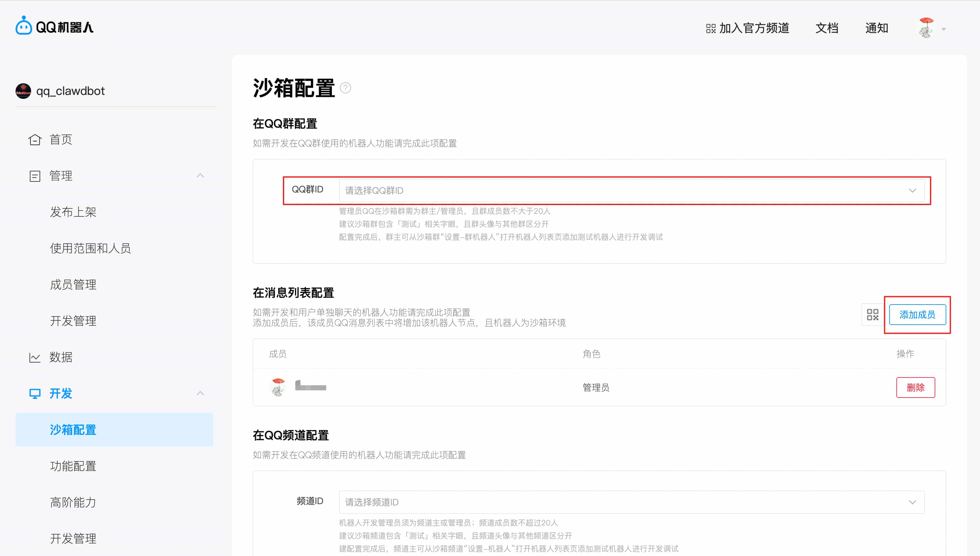Viewport: 980px width, 556px height.
Task: Collapse the 管理 menu section chevron
Action: pyautogui.click(x=200, y=176)
